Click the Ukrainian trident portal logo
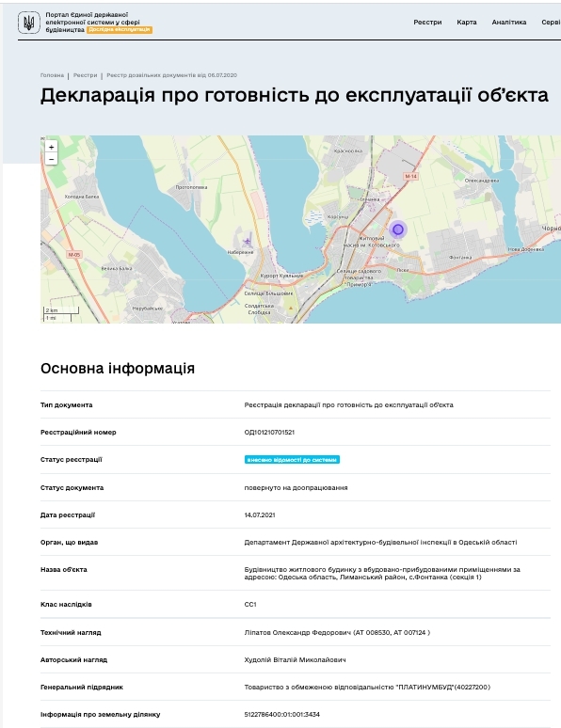Viewport: 561px width, 728px height. [x=29, y=23]
